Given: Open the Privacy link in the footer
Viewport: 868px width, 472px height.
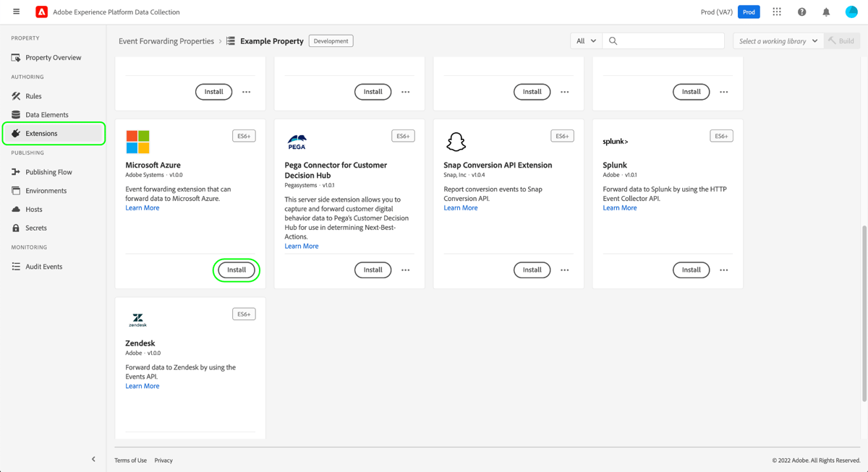Looking at the screenshot, I should [163, 460].
